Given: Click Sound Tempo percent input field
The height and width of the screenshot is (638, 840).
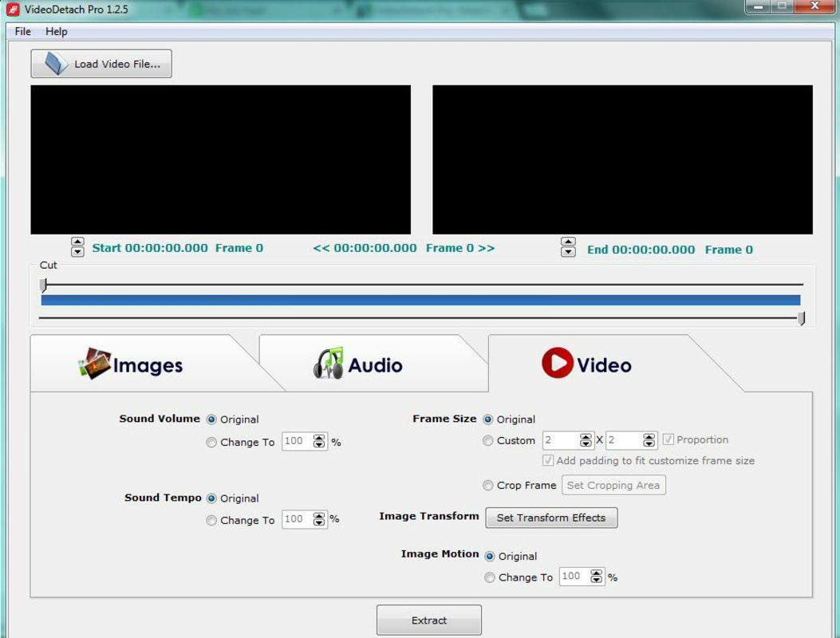Looking at the screenshot, I should [x=298, y=519].
